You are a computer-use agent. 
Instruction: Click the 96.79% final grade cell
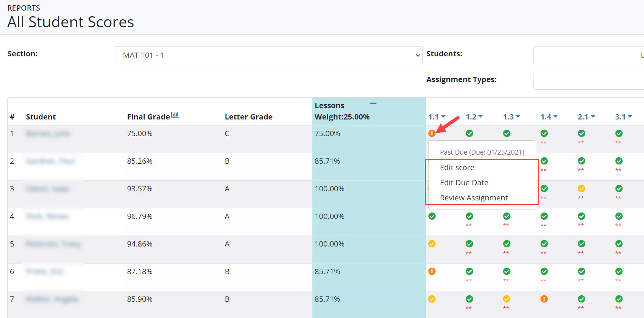[140, 216]
